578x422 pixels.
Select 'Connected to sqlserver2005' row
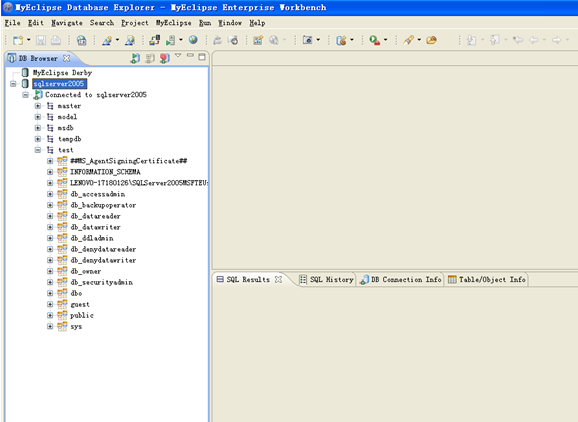tap(96, 95)
